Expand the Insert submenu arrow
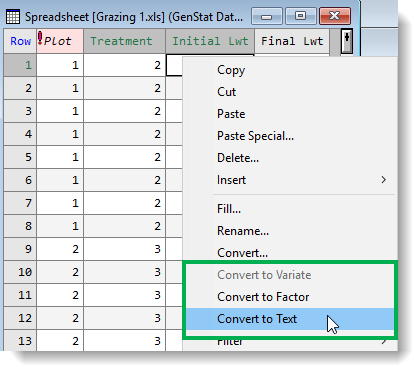Screen dimensions: 414x367 pos(384,180)
